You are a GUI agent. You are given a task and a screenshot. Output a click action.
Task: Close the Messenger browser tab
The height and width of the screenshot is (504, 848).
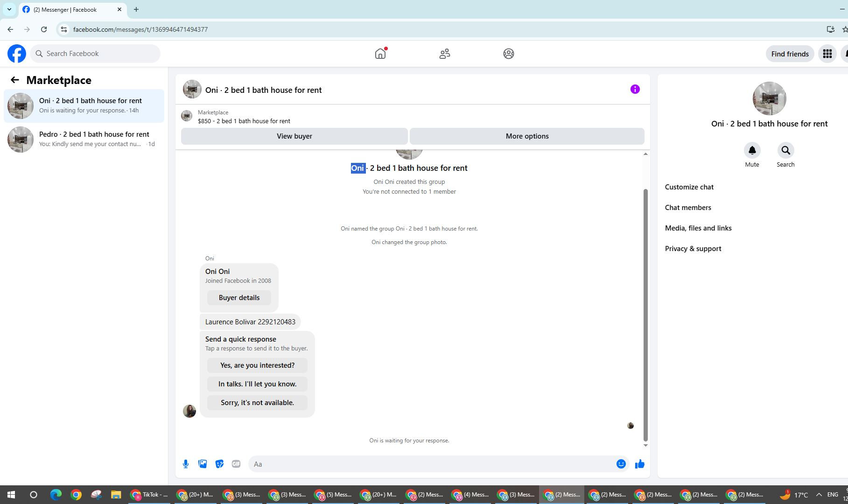tap(119, 9)
